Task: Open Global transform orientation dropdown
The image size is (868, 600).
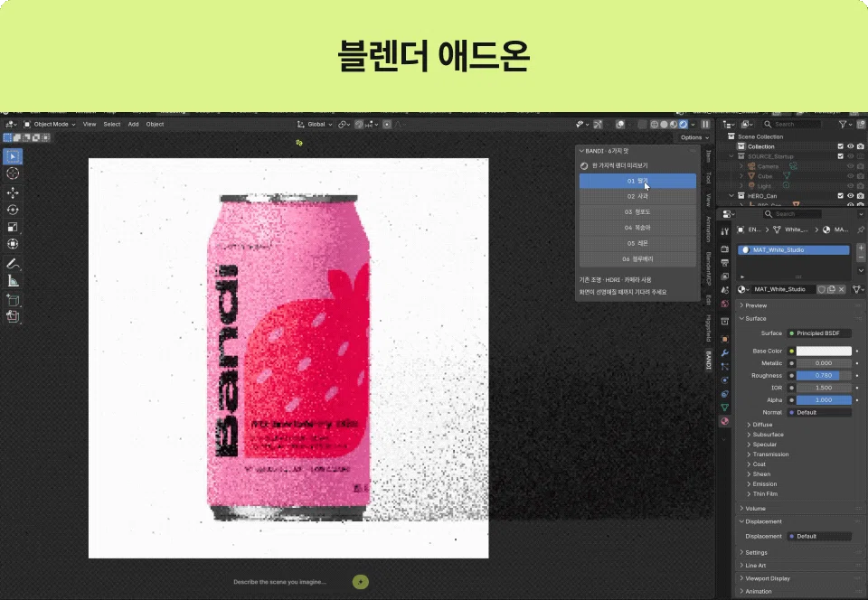Action: point(315,125)
